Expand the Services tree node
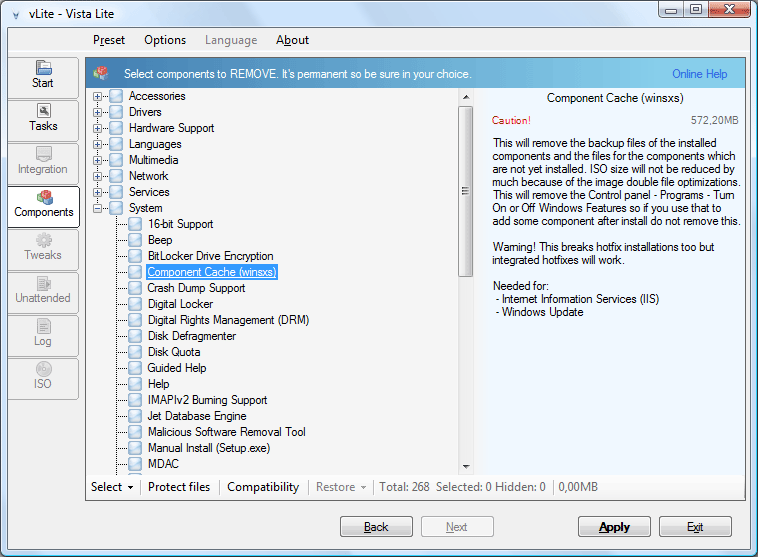 coord(98,192)
